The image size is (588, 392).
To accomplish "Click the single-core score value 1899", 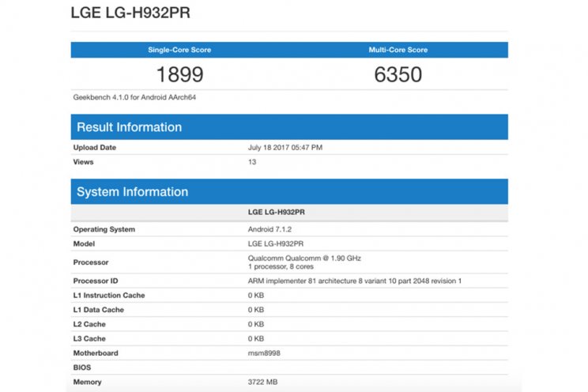I will (x=180, y=74).
